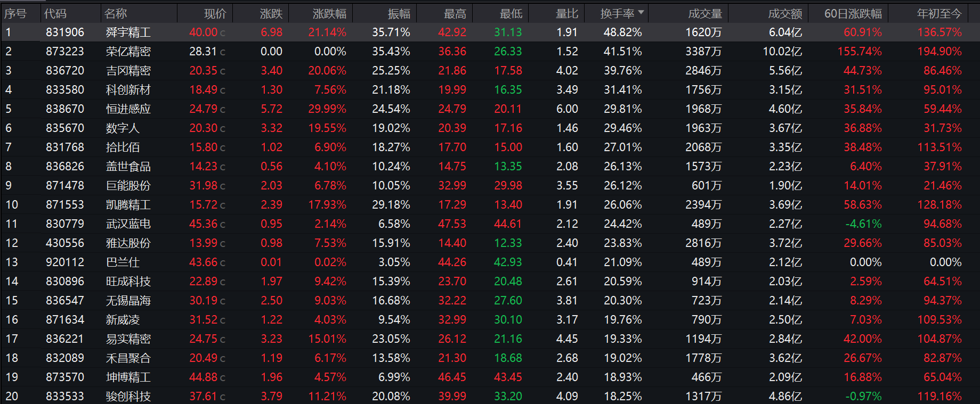The height and width of the screenshot is (404, 980).
Task: Select stock name 新威凌
Action: click(123, 320)
